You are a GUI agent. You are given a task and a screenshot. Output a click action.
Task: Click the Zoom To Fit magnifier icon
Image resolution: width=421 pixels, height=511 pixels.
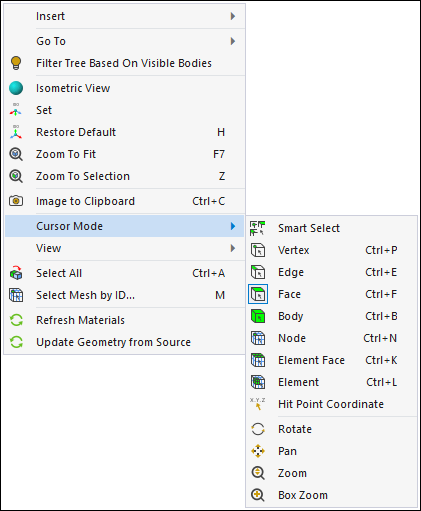pos(16,154)
